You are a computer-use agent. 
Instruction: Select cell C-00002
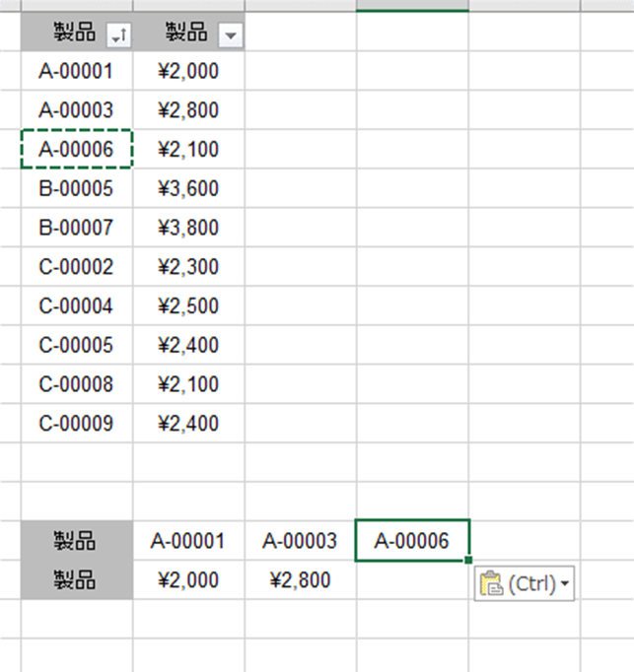point(77,267)
